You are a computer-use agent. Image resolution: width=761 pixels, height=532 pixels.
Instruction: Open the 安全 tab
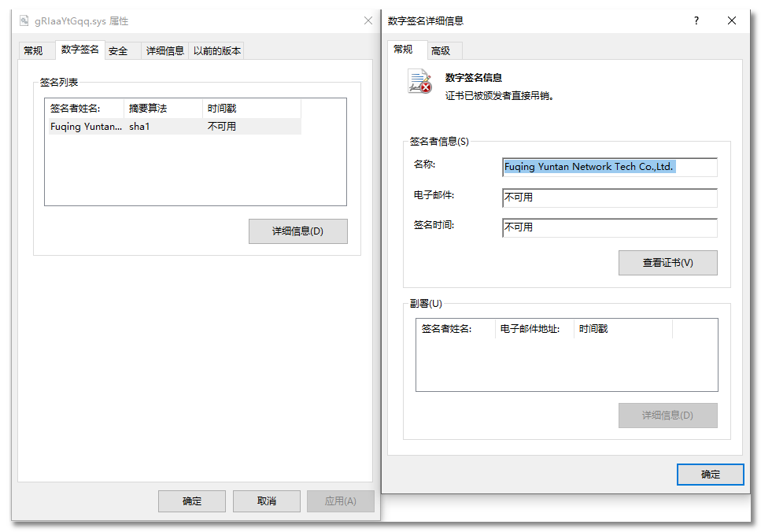(x=118, y=51)
